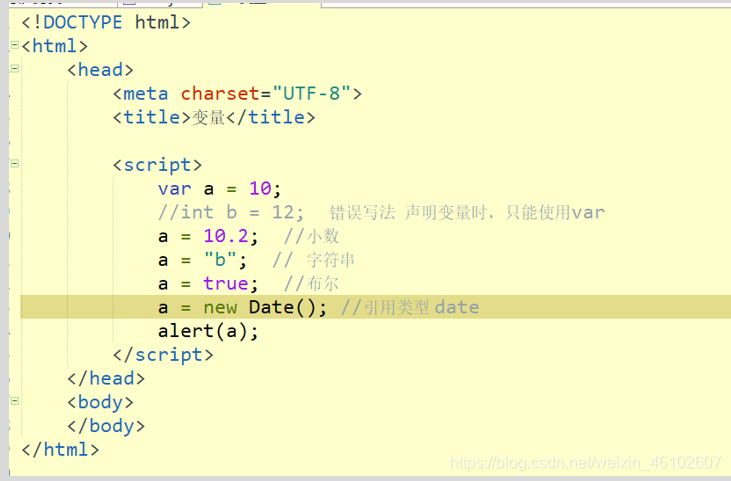This screenshot has height=481, width=731.
Task: Click the '// 字符串' comment
Action: [314, 260]
